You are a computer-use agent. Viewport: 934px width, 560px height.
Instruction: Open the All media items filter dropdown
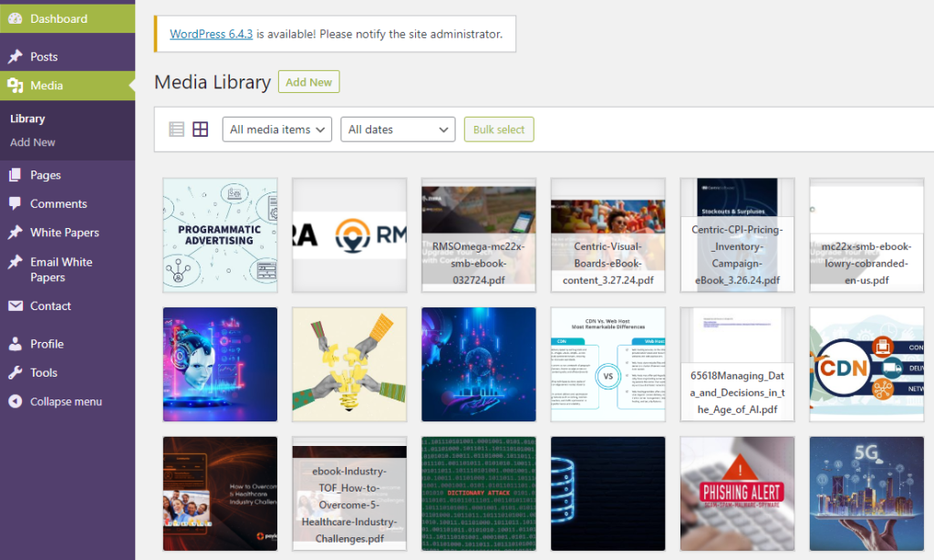[277, 130]
